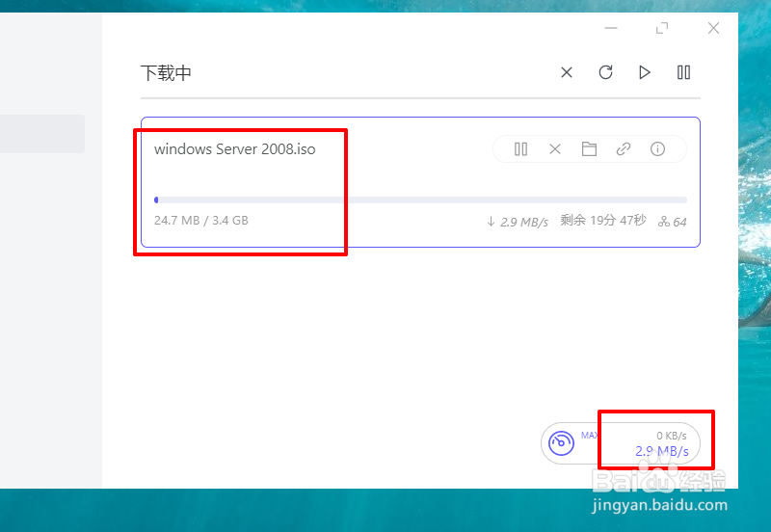Click the 2.9 MB/s download speed readout
This screenshot has width=771, height=532.
coord(662,451)
